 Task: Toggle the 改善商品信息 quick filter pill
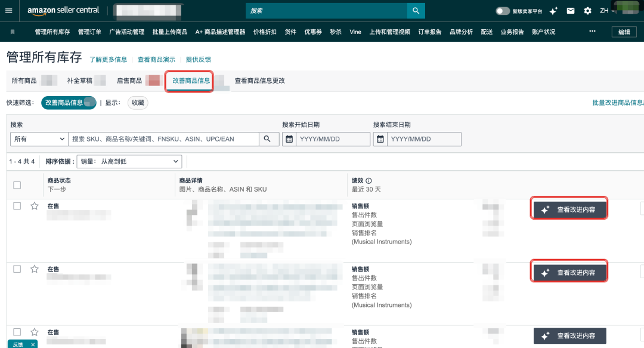[x=69, y=103]
